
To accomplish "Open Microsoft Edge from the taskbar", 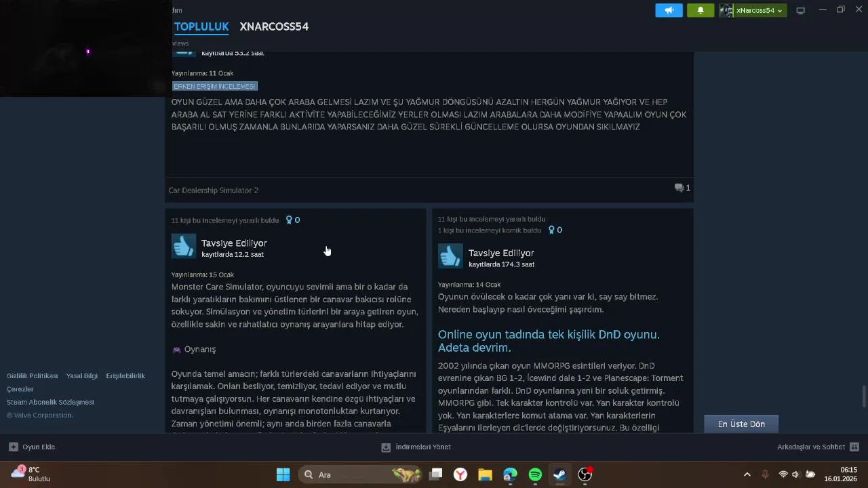I will pos(510,474).
